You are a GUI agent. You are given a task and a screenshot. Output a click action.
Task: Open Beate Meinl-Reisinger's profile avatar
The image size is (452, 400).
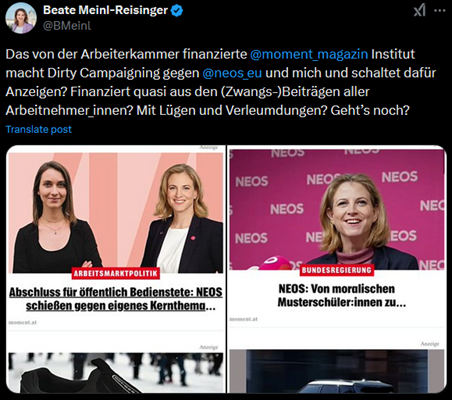tap(21, 18)
